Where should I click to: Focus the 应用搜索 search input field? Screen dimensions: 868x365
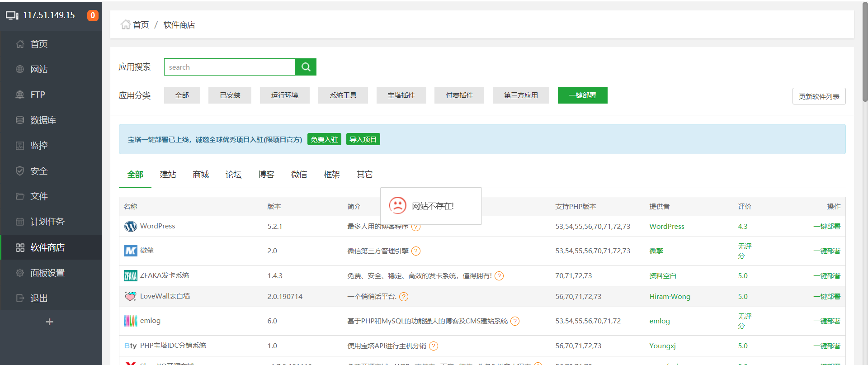[x=229, y=67]
